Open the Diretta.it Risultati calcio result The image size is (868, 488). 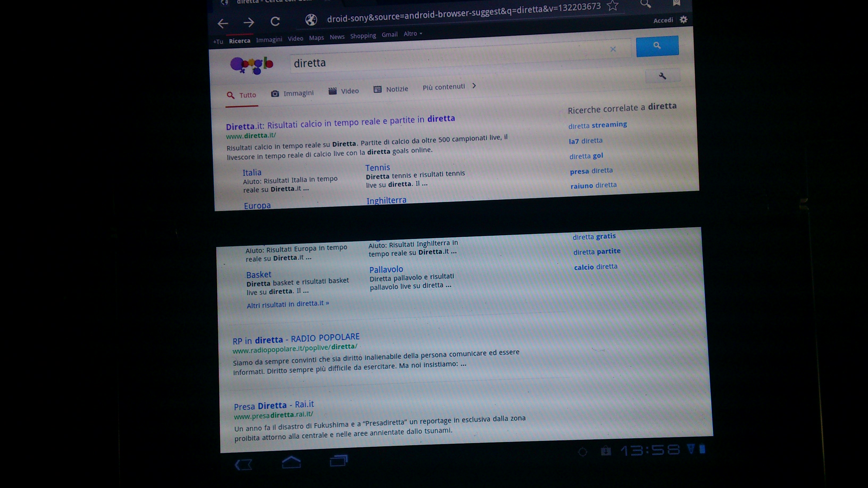pyautogui.click(x=340, y=123)
